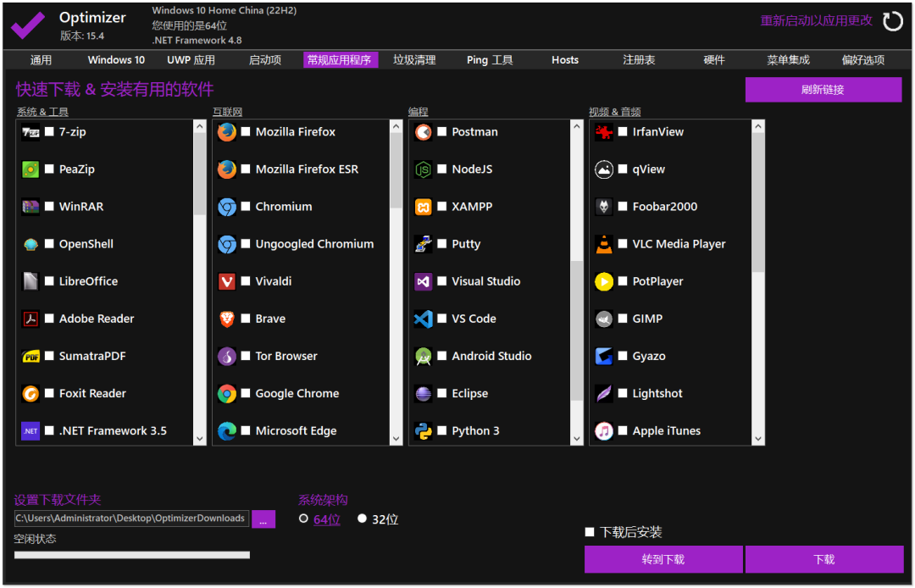Viewport: 915px width, 588px height.
Task: Click 重新启动以应用更改 link
Action: (816, 21)
